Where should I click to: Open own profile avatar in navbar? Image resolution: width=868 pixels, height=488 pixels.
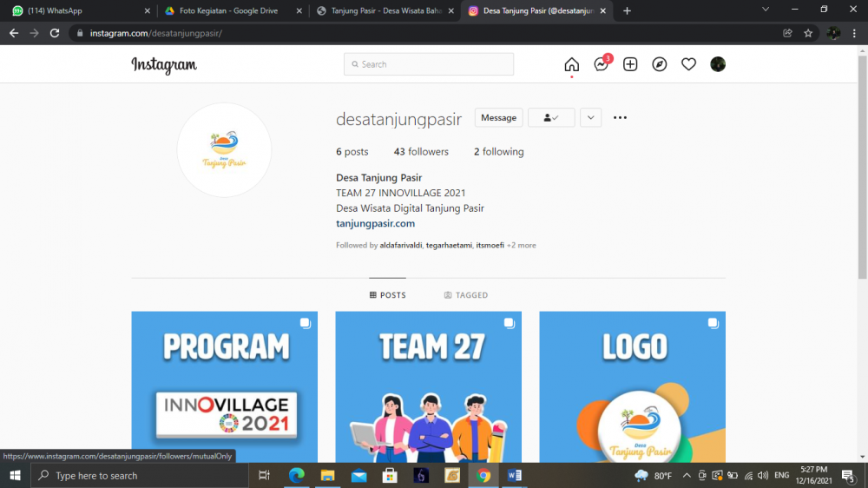tap(718, 64)
